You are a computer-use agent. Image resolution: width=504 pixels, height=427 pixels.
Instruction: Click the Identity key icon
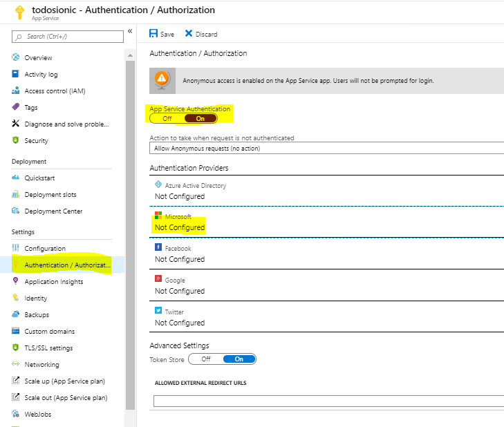coord(15,298)
